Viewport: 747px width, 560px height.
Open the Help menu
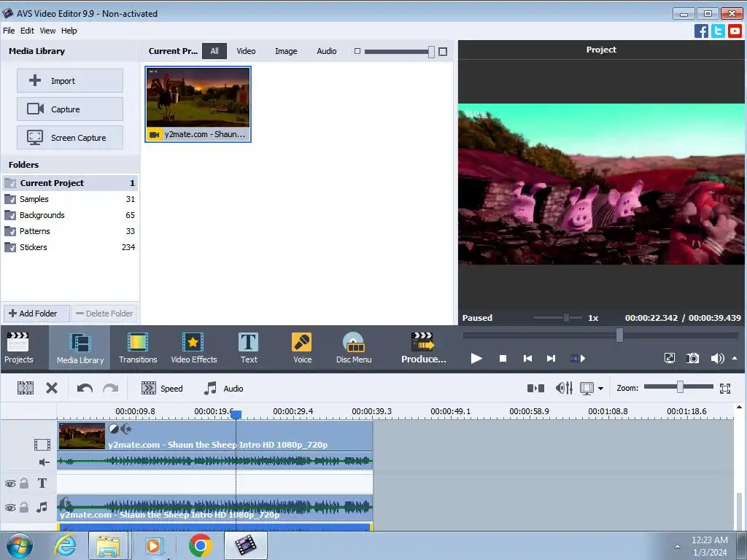[x=69, y=31]
